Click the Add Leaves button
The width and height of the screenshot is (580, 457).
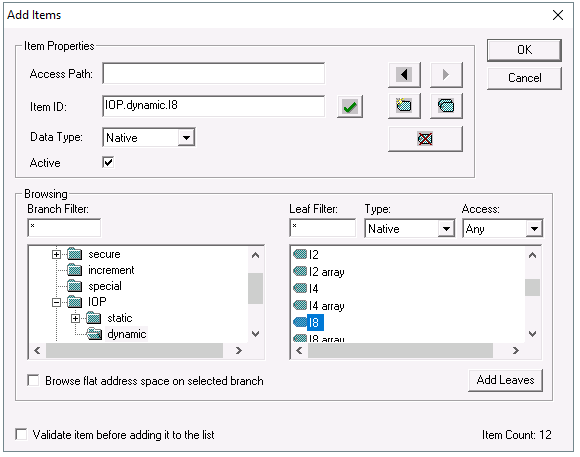[505, 380]
